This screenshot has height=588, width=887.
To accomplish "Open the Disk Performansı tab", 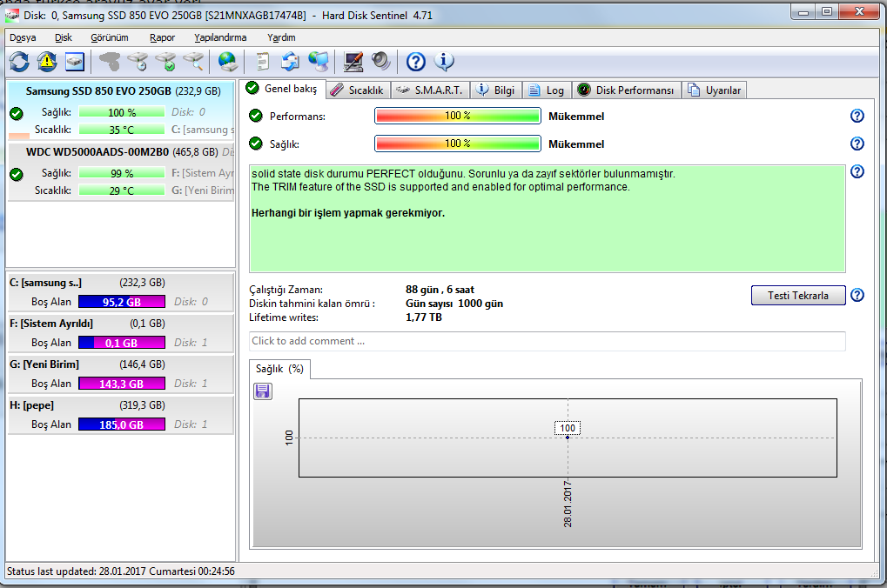I will (627, 90).
